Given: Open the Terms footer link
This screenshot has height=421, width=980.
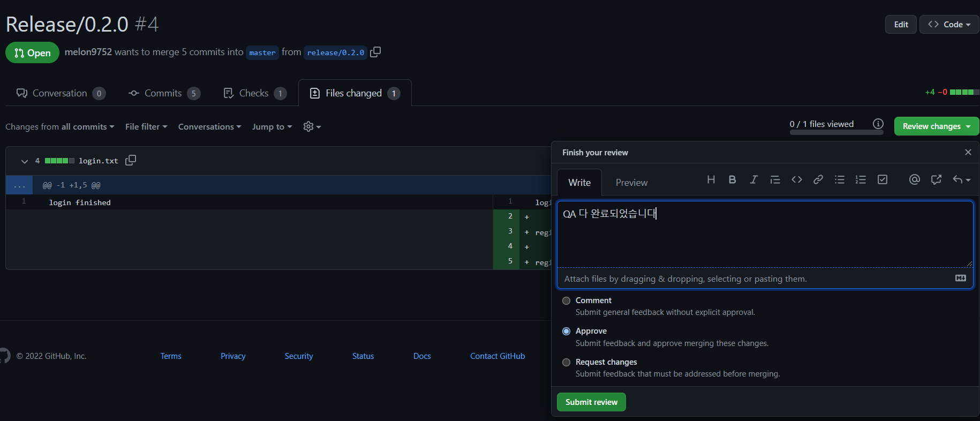Looking at the screenshot, I should pyautogui.click(x=171, y=356).
